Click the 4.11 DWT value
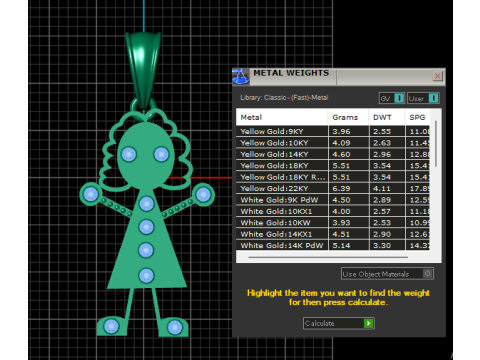 pyautogui.click(x=382, y=188)
